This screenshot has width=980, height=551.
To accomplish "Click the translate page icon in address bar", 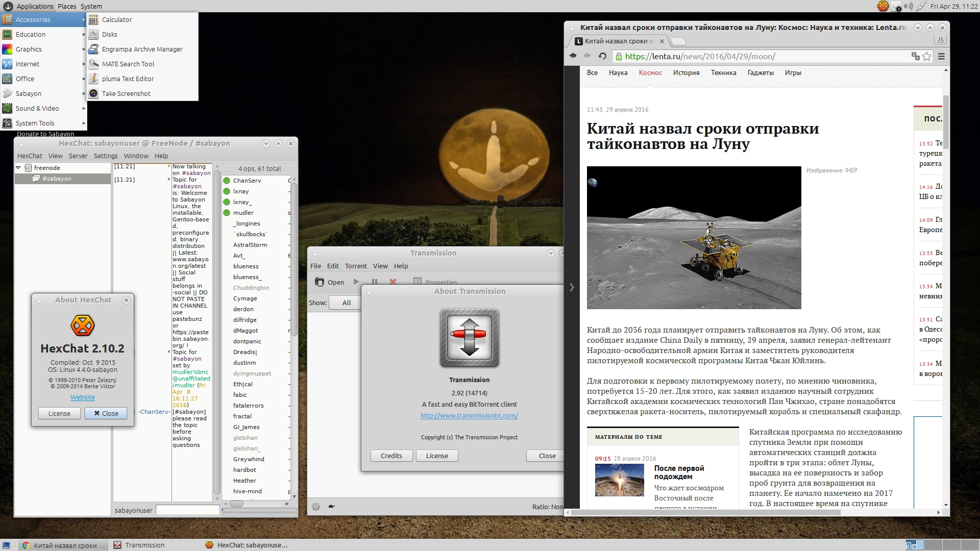I will click(915, 56).
